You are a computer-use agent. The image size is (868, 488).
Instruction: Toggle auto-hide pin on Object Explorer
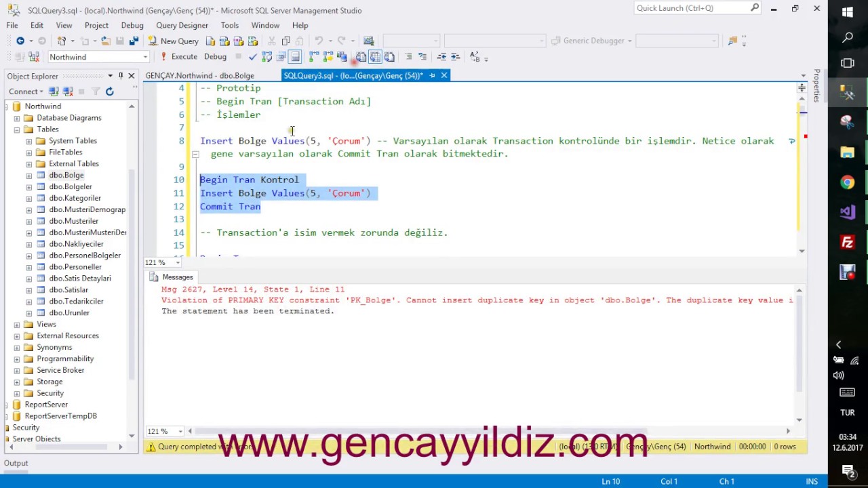(x=121, y=76)
